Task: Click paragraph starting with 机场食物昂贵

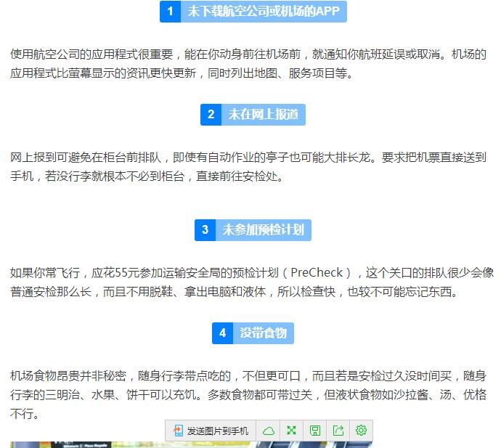Action: click(x=248, y=395)
